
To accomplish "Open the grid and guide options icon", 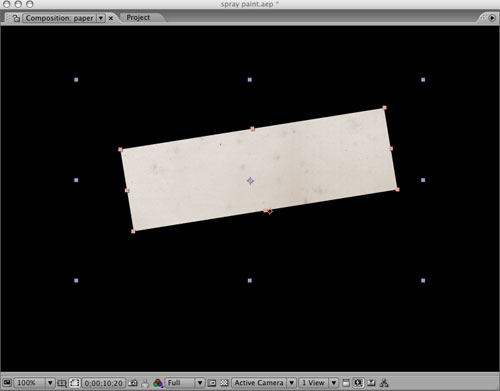I will (x=62, y=383).
